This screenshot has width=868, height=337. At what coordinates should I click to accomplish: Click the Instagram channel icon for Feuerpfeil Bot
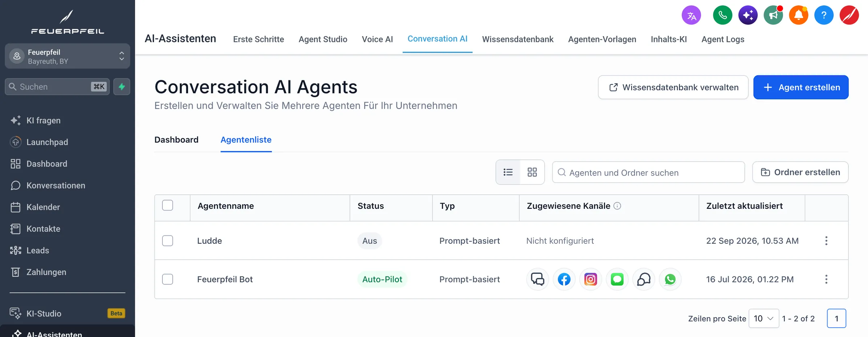click(591, 279)
